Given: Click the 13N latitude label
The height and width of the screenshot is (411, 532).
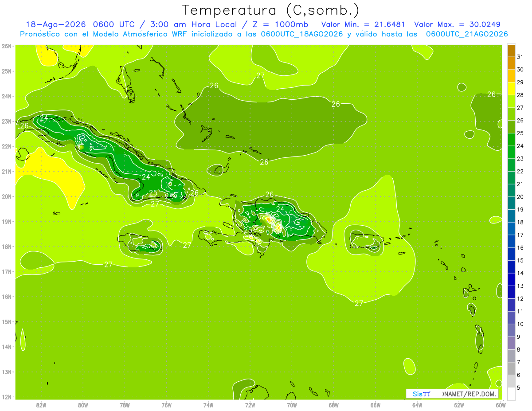Looking at the screenshot, I should pyautogui.click(x=6, y=372).
